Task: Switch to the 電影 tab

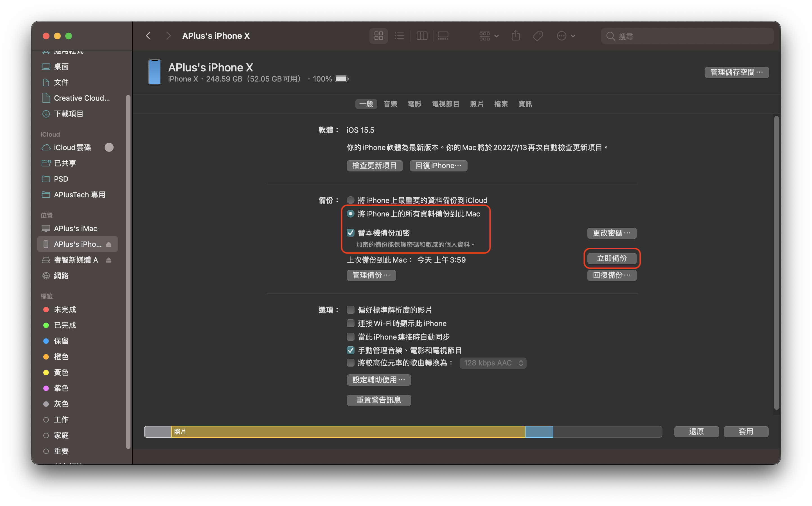Action: click(x=414, y=104)
